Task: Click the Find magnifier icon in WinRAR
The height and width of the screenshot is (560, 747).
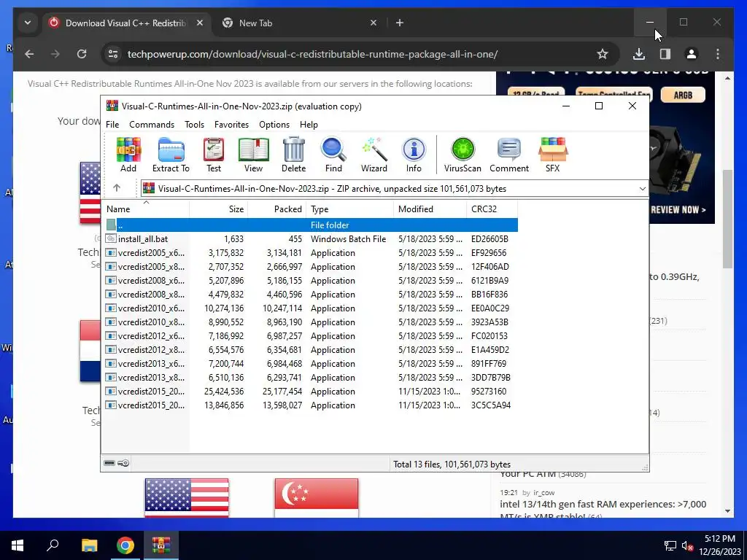Action: pos(333,155)
